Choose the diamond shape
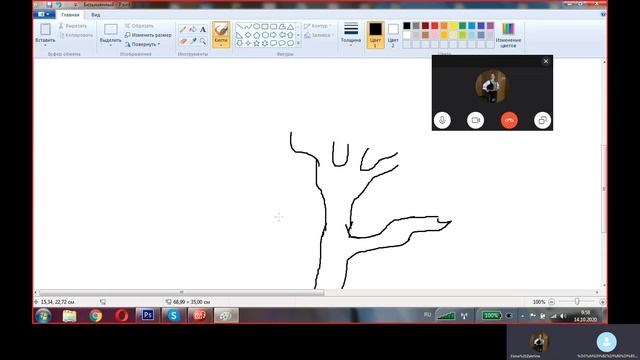Screen dimensions: 640x360 (248, 35)
